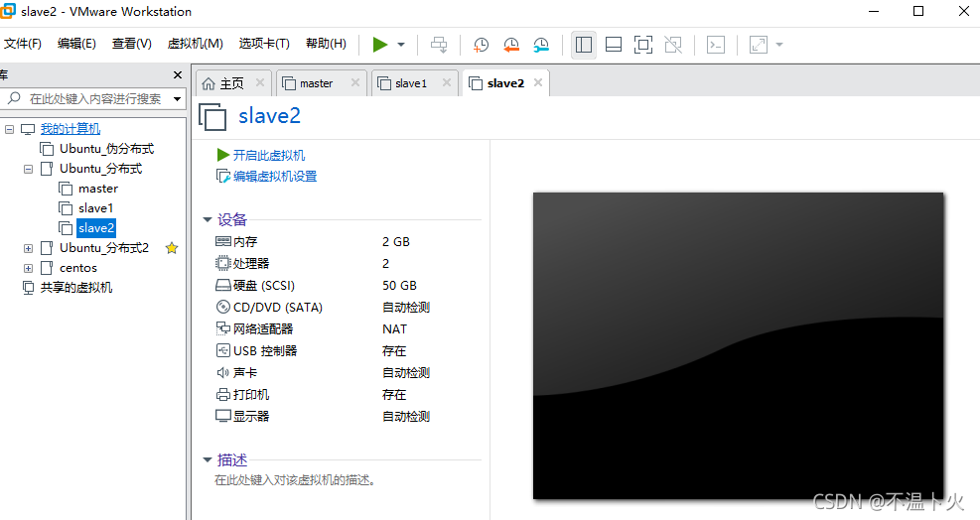The image size is (980, 520).
Task: Click the library search input field
Action: pos(85,99)
